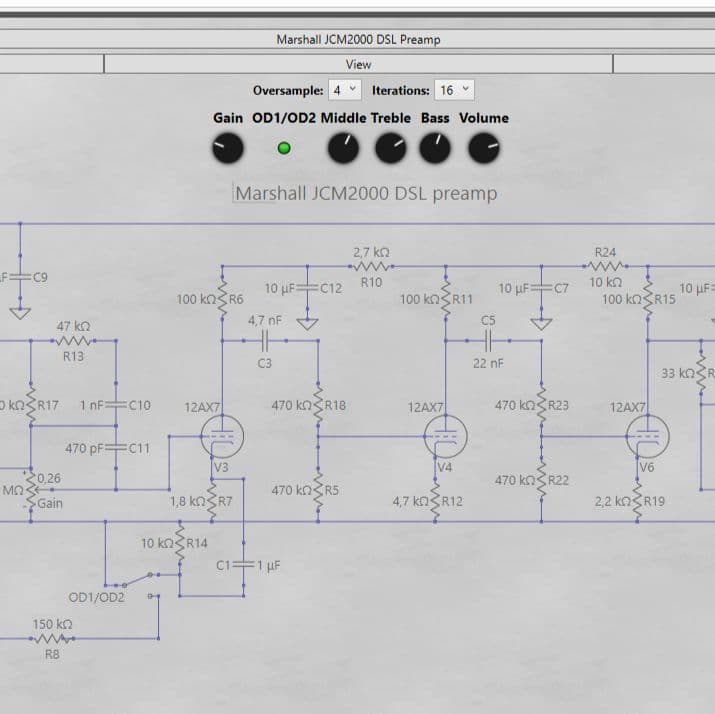Open the Iterations dropdown
715x714 pixels.
(454, 90)
